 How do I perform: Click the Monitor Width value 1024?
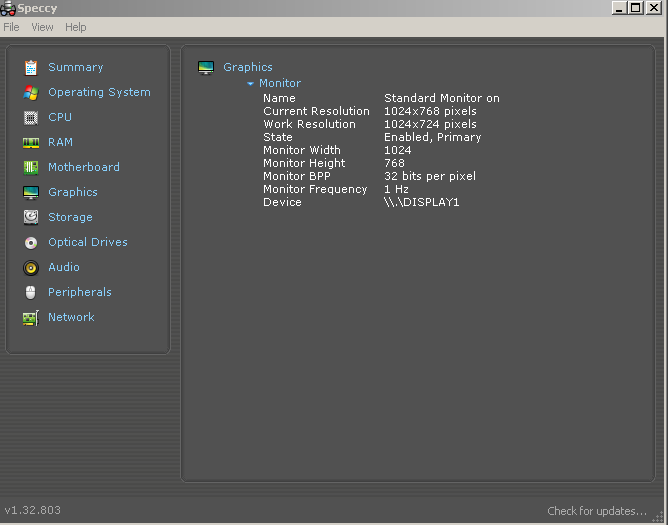click(x=397, y=150)
